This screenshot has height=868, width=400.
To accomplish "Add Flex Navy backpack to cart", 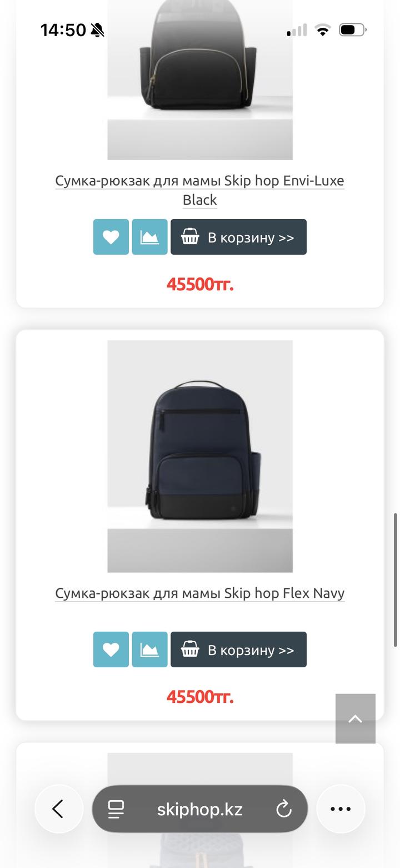I will (238, 649).
